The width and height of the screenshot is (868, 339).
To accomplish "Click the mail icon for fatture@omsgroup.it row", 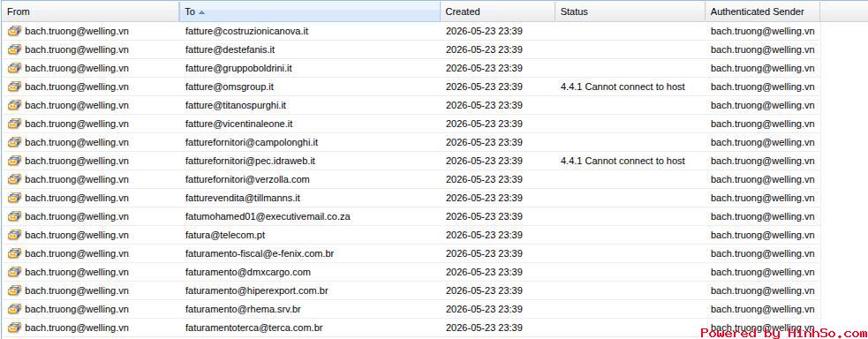I will (x=14, y=87).
